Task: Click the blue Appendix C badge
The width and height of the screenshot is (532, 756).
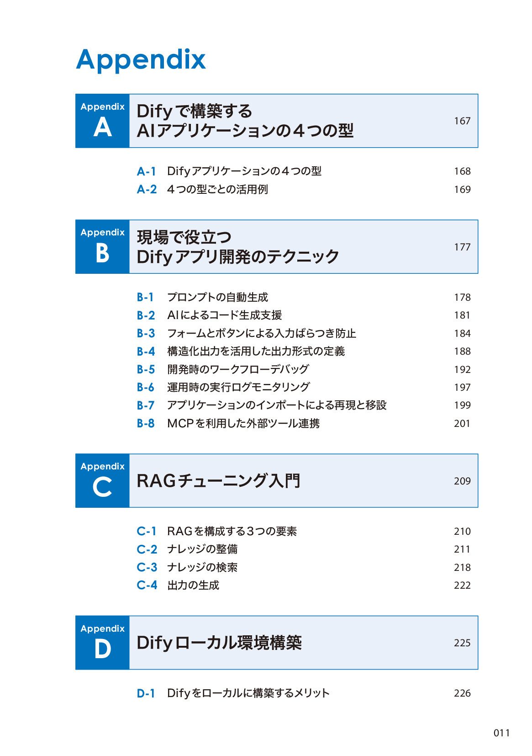Action: pos(102,481)
